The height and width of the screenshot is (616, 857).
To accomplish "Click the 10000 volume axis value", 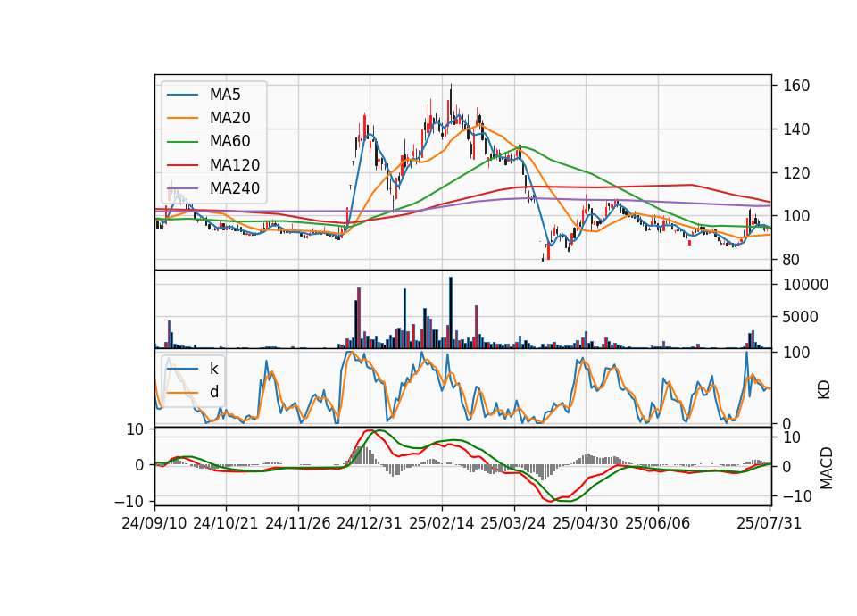I will click(805, 285).
